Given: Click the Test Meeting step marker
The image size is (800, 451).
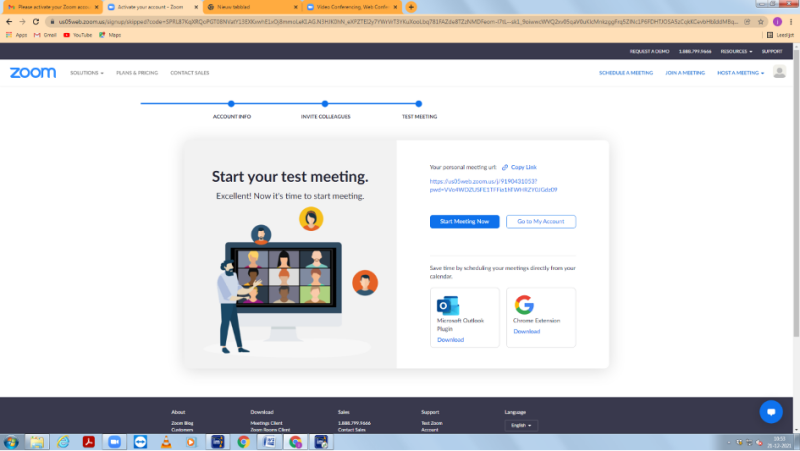Looking at the screenshot, I should [x=419, y=104].
